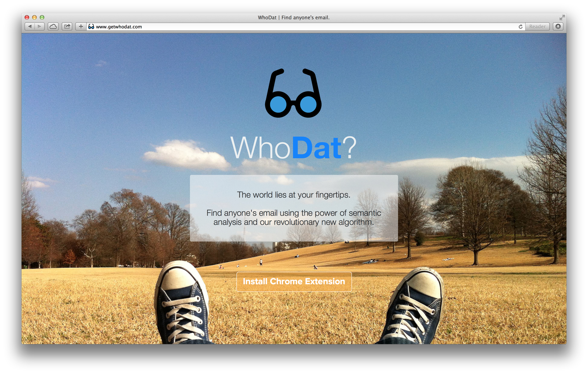Click the large glasses logo on page
Viewport: 588px width, 374px height.
(x=293, y=93)
